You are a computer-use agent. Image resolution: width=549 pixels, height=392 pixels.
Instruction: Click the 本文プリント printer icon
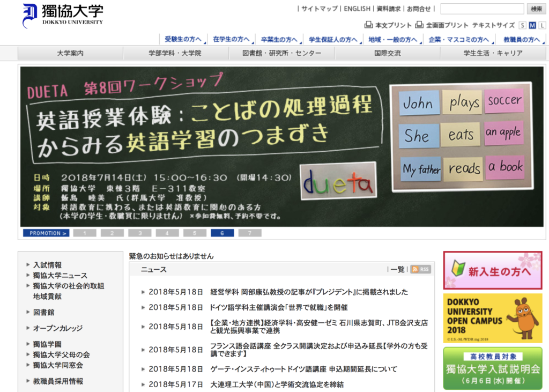click(x=368, y=25)
